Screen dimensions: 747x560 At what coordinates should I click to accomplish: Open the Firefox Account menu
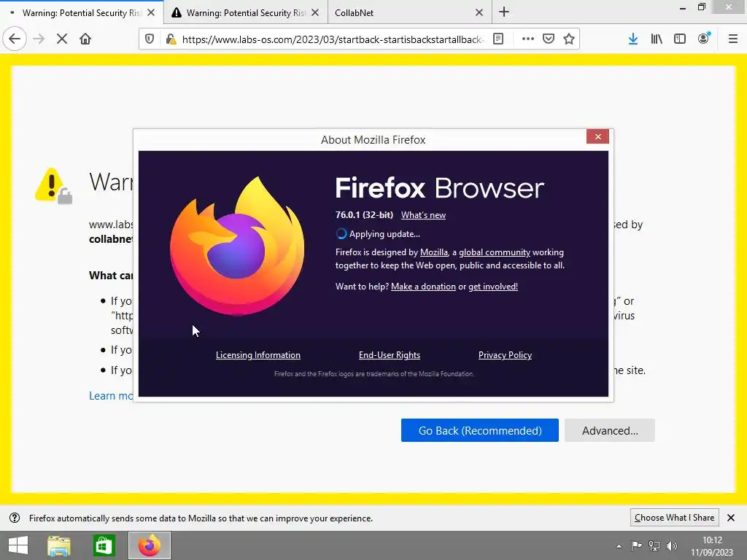point(704,39)
